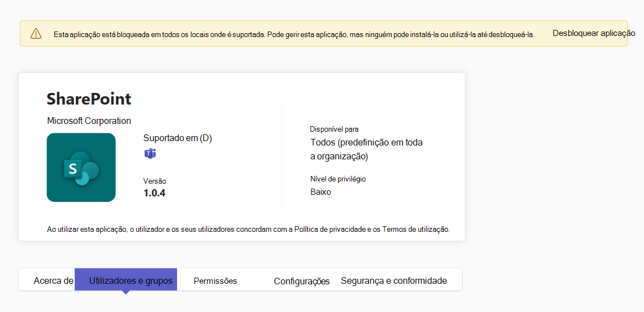Click Todos (predefinição em toda a organização) value

[367, 149]
